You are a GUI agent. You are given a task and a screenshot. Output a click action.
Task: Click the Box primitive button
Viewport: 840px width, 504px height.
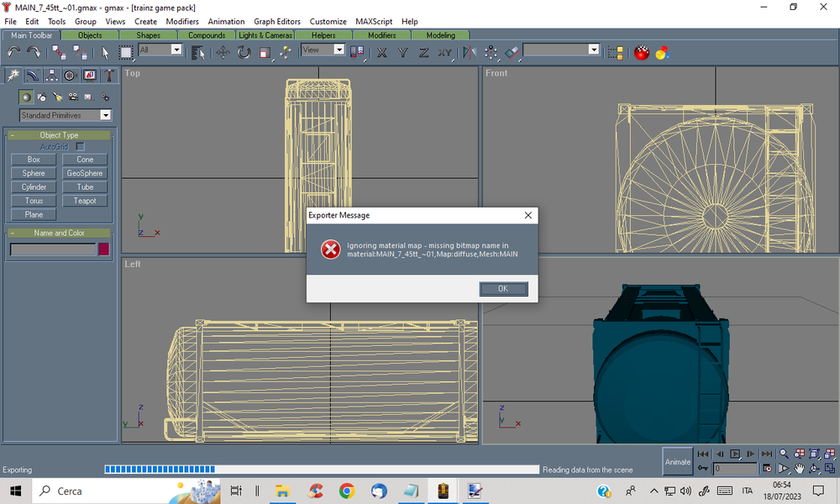(x=34, y=160)
